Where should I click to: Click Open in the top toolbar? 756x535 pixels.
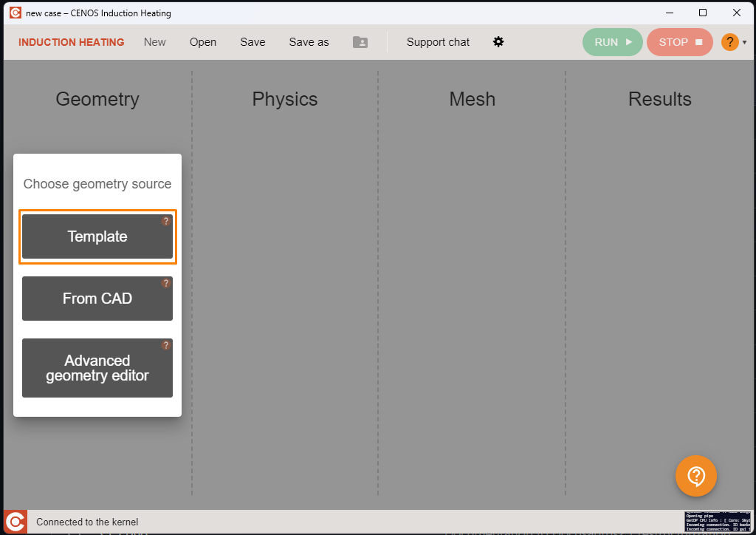click(203, 42)
